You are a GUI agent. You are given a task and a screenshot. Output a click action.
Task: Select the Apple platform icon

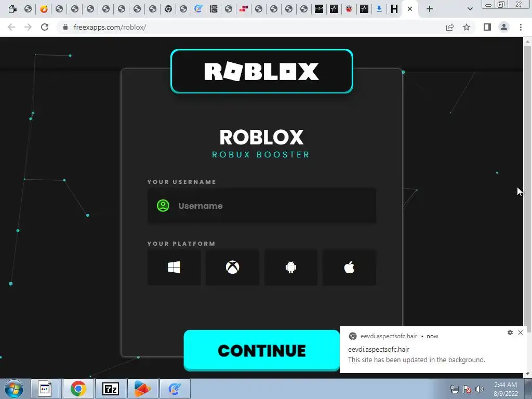coord(349,268)
